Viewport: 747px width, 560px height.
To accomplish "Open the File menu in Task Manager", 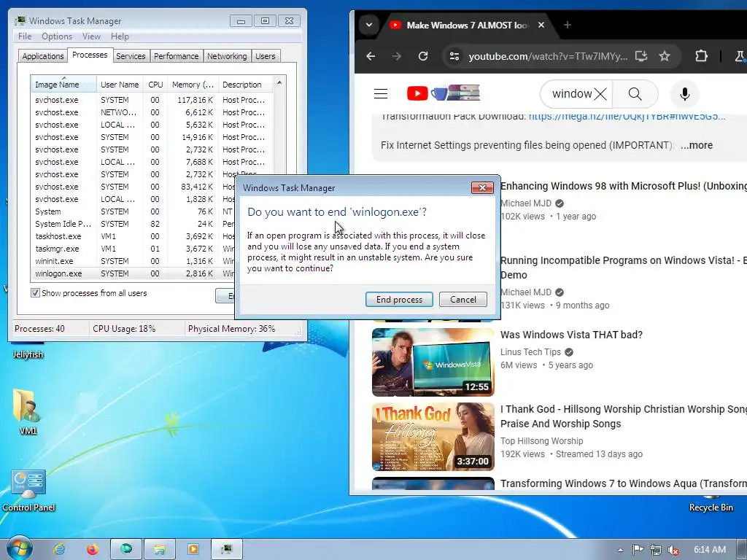I will click(25, 36).
